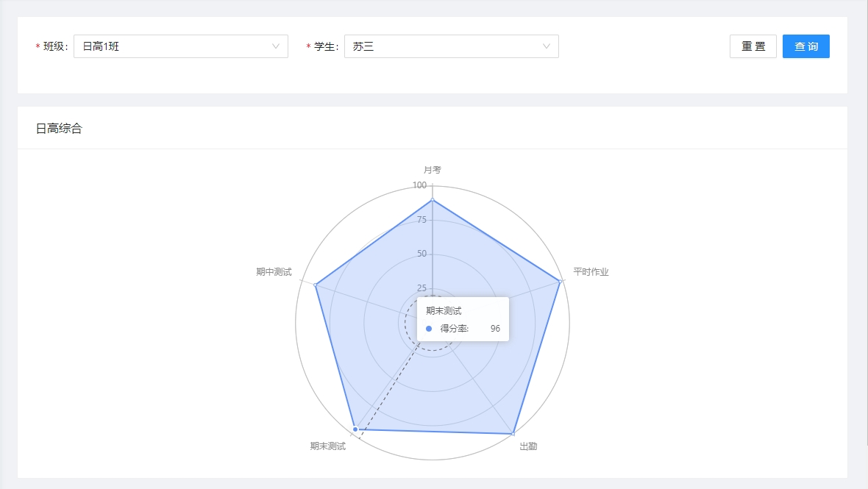Click the 出勤 axis label
The width and height of the screenshot is (868, 489).
point(528,446)
